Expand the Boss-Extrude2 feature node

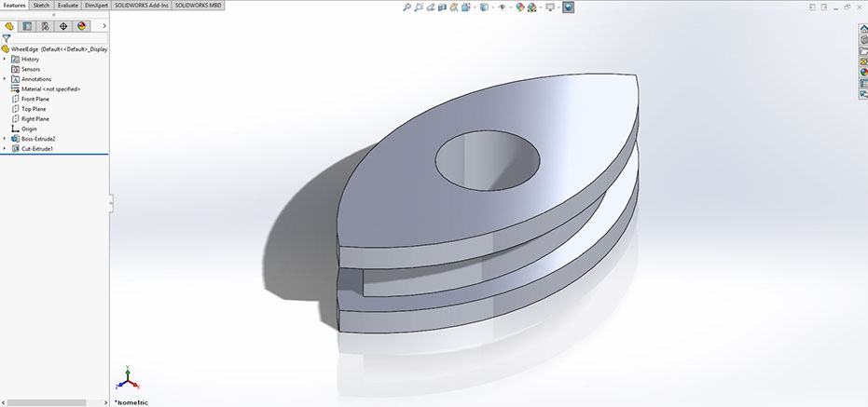(5, 139)
